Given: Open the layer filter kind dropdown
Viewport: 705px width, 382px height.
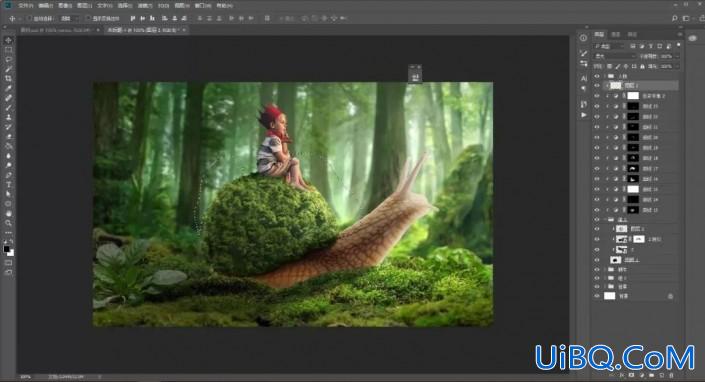Looking at the screenshot, I should pyautogui.click(x=610, y=46).
